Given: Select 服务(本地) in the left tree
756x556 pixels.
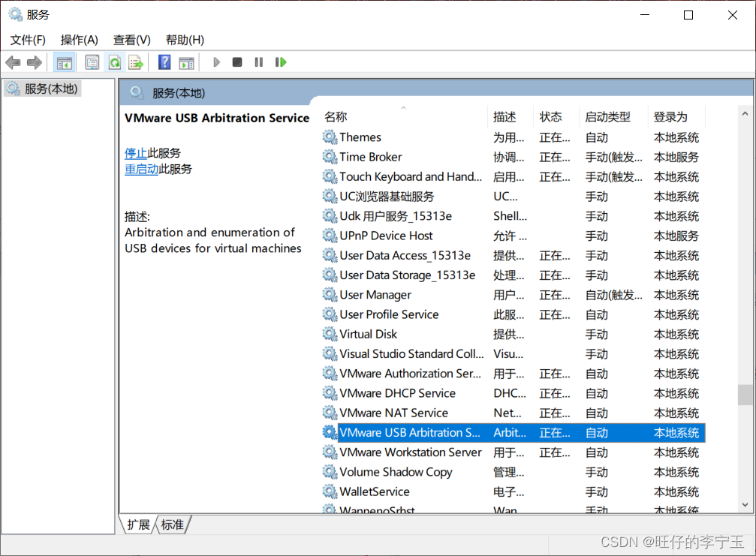Looking at the screenshot, I should pyautogui.click(x=43, y=89).
